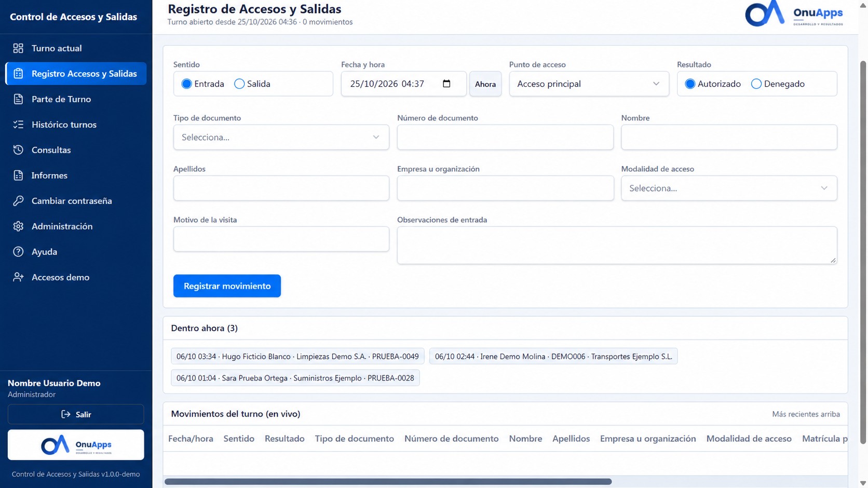Click the Accesos demo user icon

pos(18,277)
